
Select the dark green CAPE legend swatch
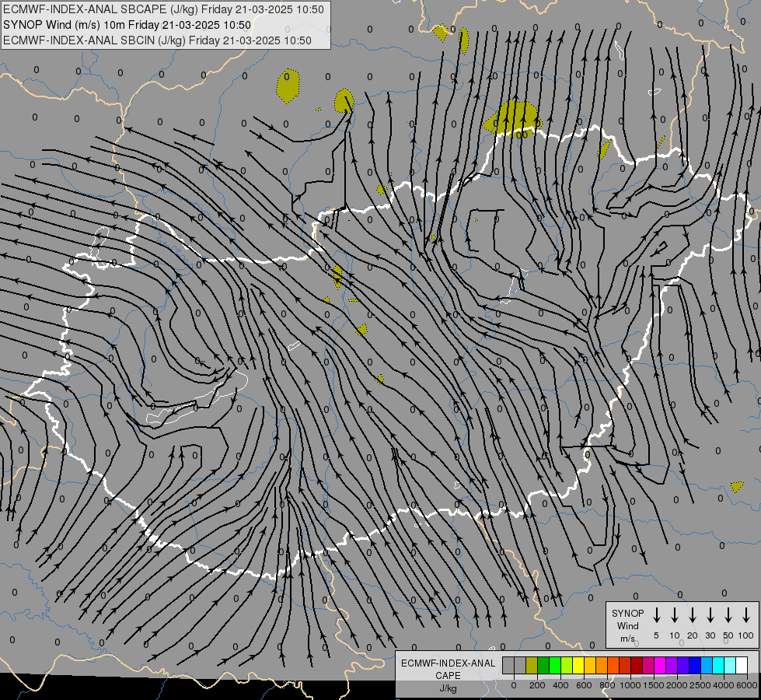tap(543, 665)
